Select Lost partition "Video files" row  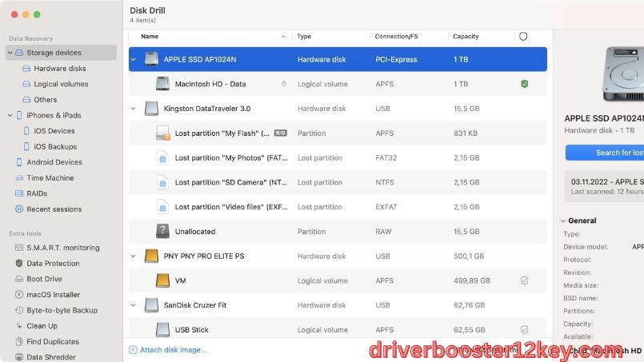pyautogui.click(x=338, y=207)
